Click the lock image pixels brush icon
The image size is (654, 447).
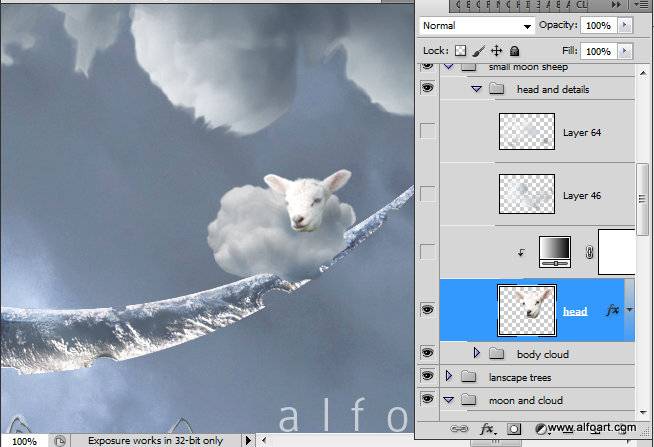click(x=479, y=51)
